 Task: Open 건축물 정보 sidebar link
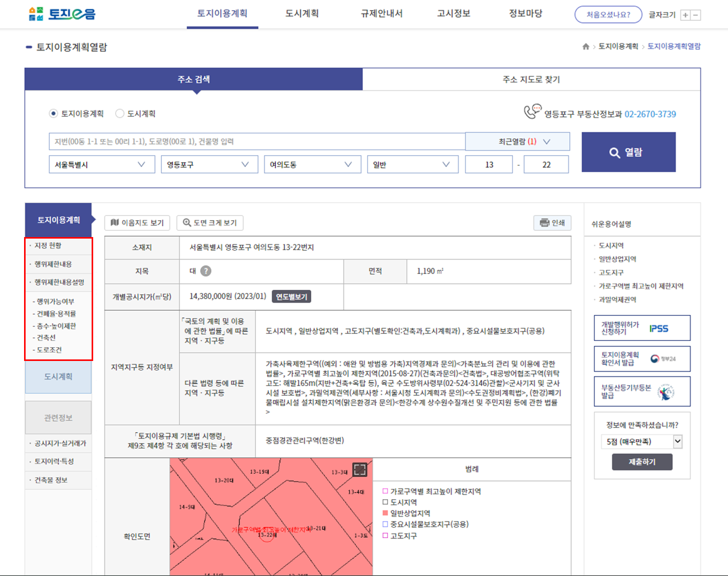(x=51, y=480)
